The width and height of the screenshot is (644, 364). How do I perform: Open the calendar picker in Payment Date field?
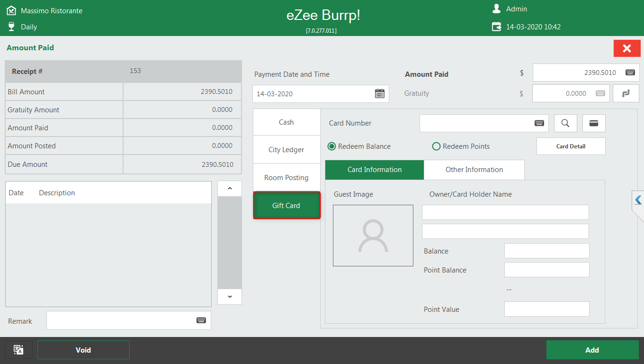(x=380, y=93)
